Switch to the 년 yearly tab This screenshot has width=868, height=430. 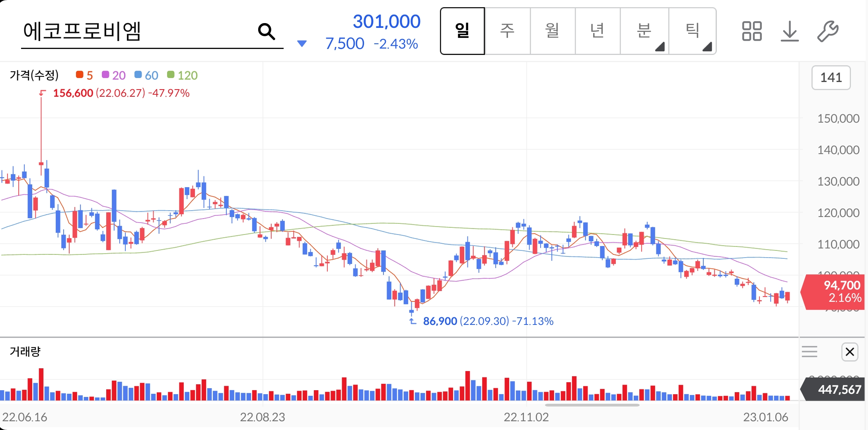coord(597,31)
